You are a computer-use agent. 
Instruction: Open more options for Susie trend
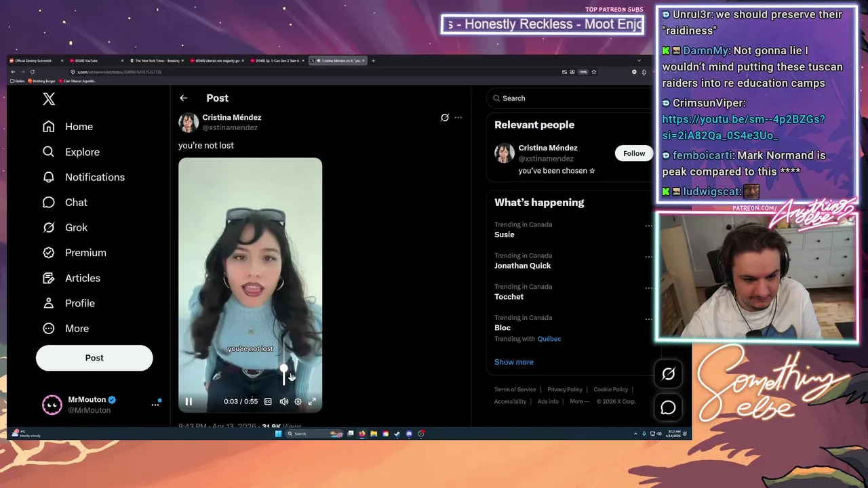[x=648, y=226]
